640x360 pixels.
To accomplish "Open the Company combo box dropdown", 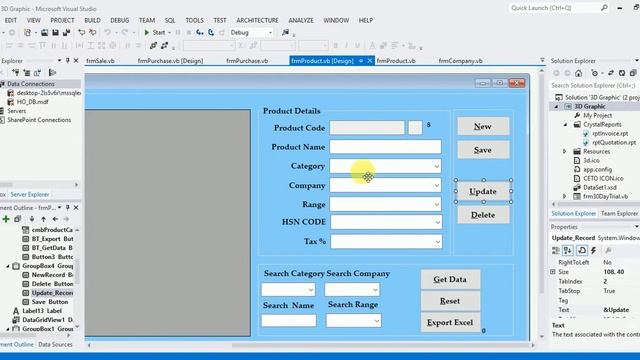I will (x=436, y=185).
